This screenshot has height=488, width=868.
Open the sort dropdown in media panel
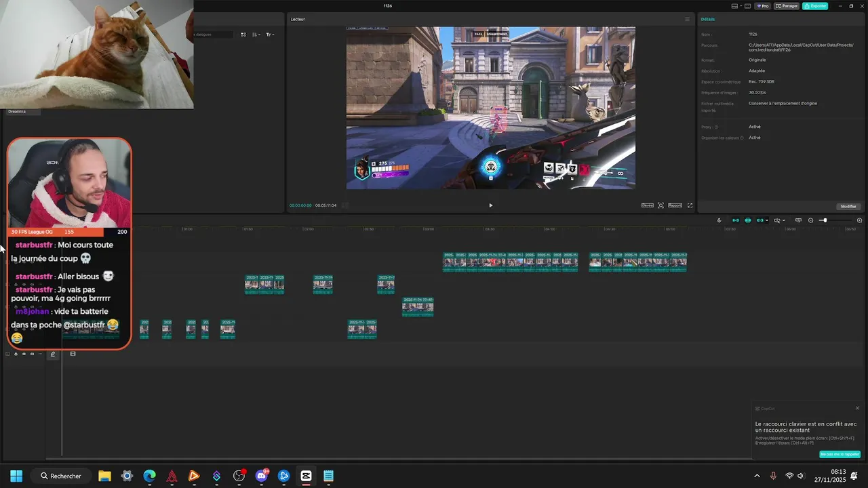coord(256,35)
